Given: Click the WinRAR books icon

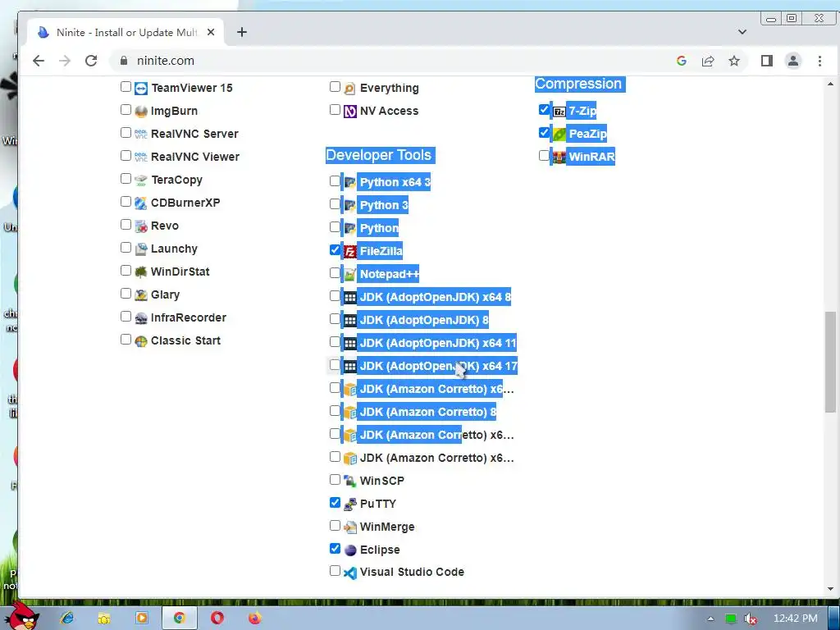Looking at the screenshot, I should [559, 157].
